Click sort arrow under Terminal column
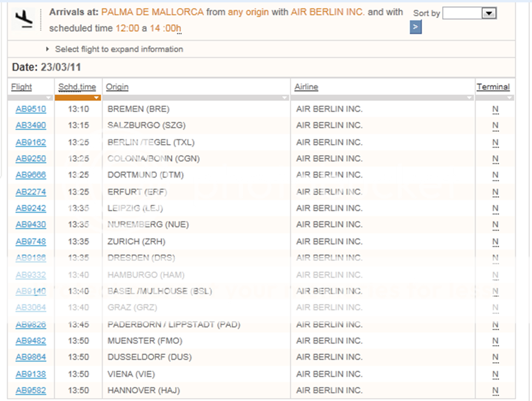Screen dimensions: 532x401 pyautogui.click(x=510, y=98)
